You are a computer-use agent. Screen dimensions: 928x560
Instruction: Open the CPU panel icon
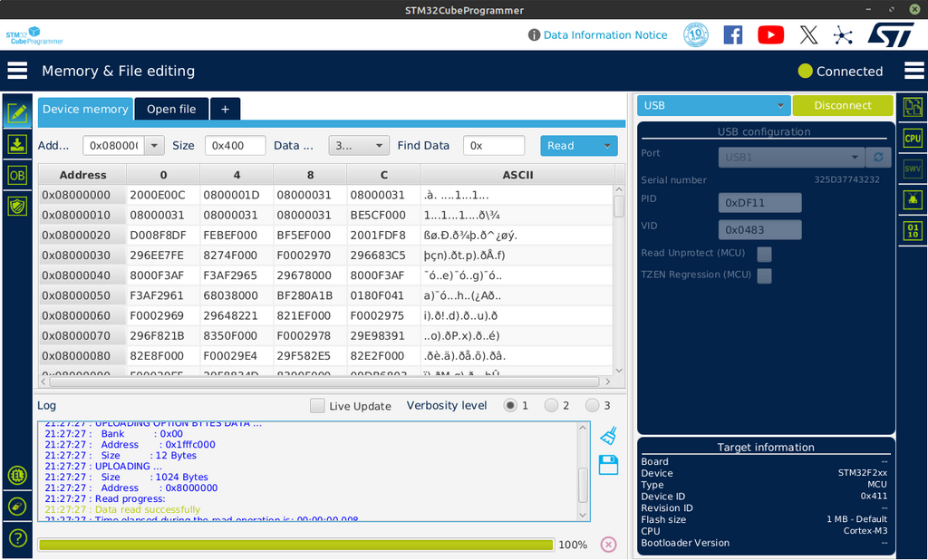[x=912, y=139]
